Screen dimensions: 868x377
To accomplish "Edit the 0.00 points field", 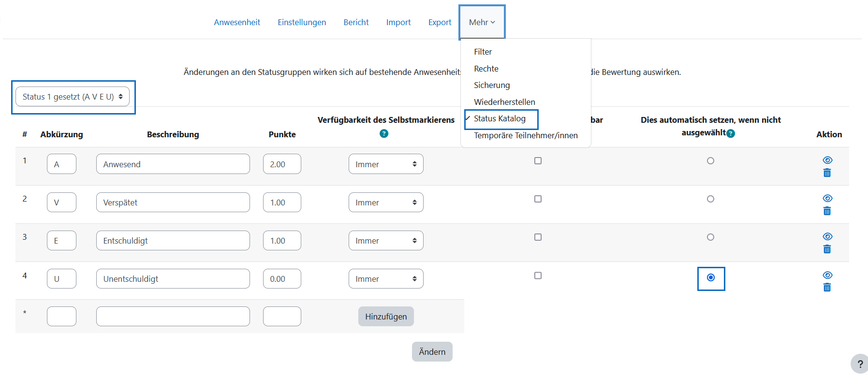I will (282, 278).
